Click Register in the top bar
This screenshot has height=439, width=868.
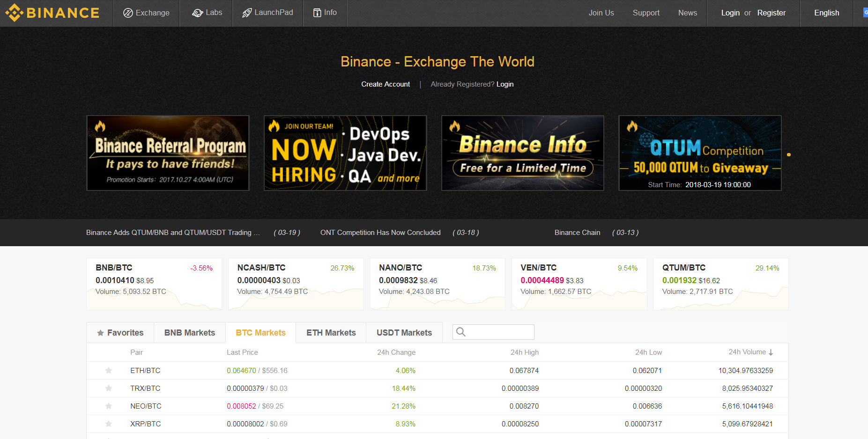point(771,13)
